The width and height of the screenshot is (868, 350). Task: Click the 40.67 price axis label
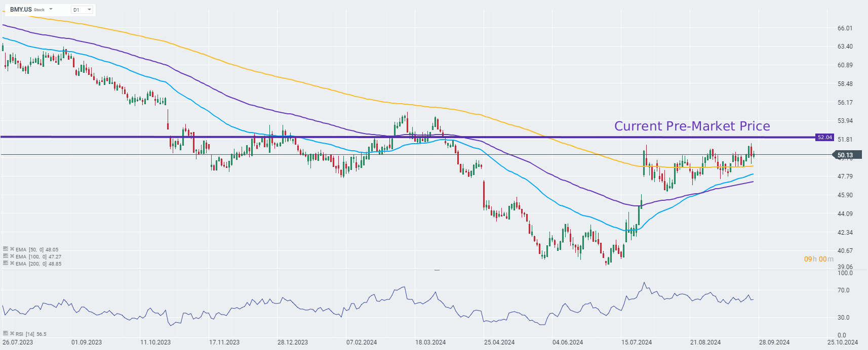845,251
